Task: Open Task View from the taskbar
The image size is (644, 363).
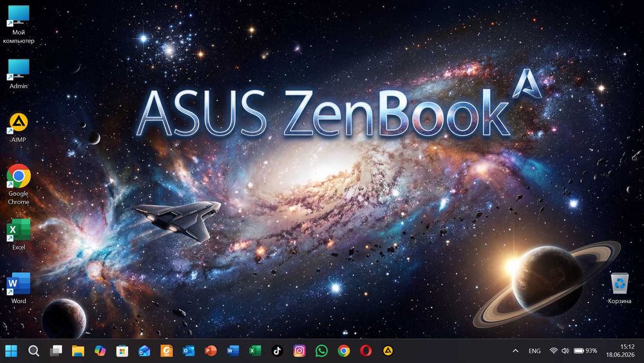Action: click(56, 351)
